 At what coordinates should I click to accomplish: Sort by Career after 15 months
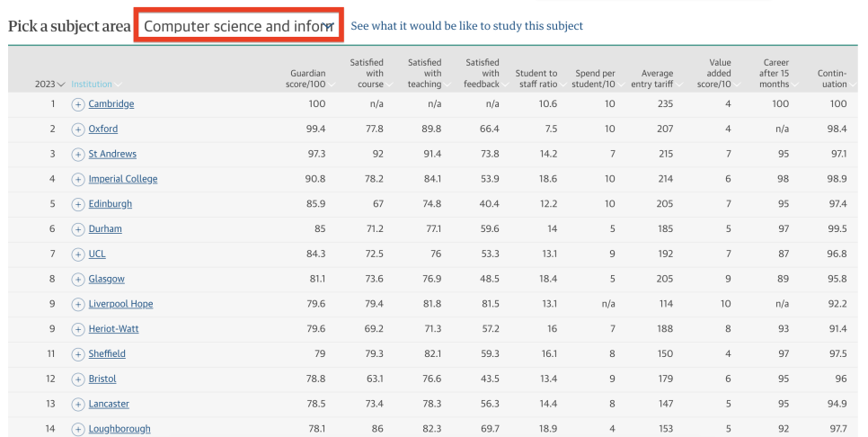coord(779,73)
